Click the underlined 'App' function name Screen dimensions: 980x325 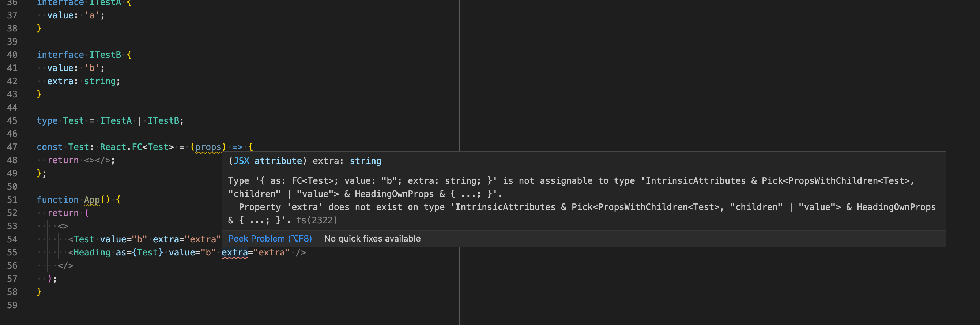click(92, 200)
